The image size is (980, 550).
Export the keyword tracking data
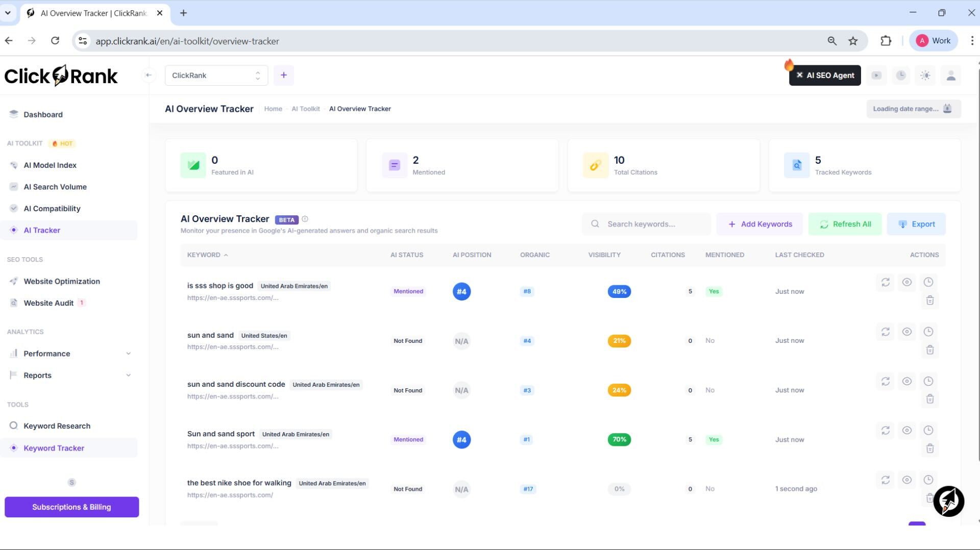click(917, 224)
